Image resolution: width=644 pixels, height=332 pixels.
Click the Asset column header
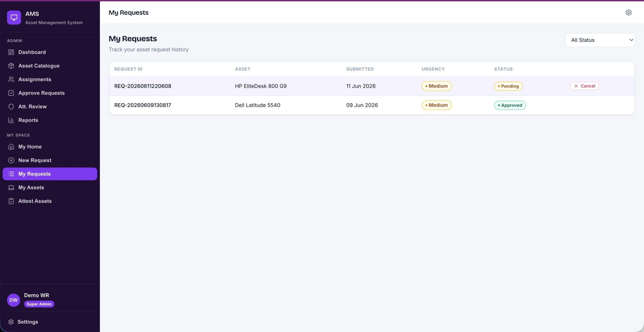click(x=243, y=69)
